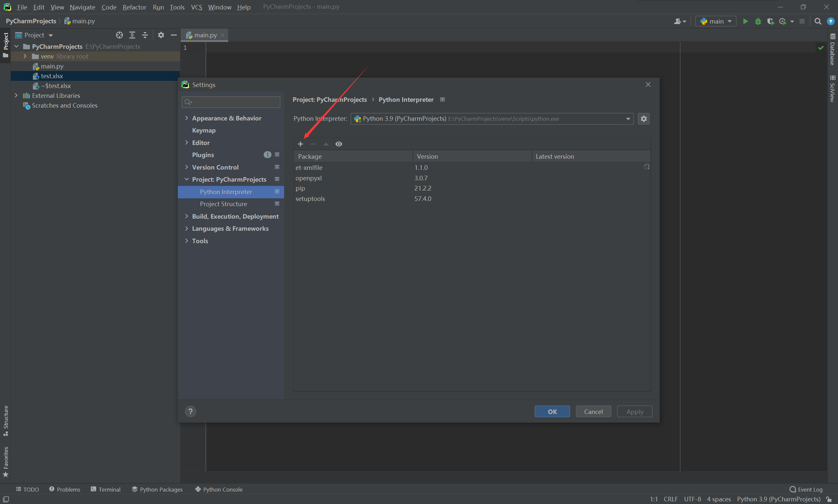This screenshot has height=504, width=838.
Task: Switch to Terminal tool tab
Action: 105,489
